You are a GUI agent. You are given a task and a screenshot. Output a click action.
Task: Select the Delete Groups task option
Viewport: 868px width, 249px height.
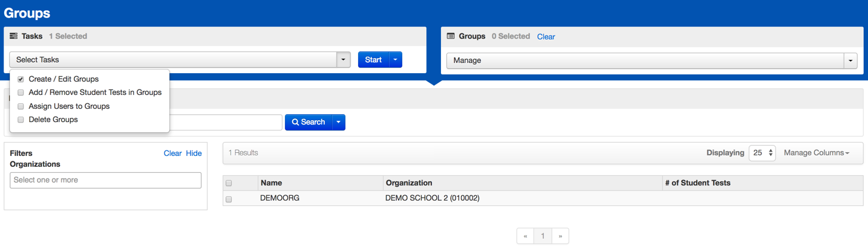pyautogui.click(x=21, y=120)
